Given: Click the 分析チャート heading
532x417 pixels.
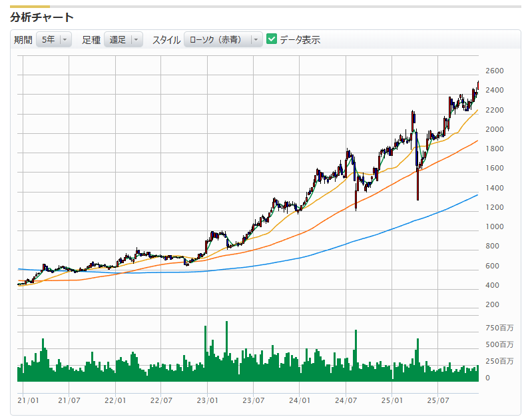Looking at the screenshot, I should coord(42,17).
